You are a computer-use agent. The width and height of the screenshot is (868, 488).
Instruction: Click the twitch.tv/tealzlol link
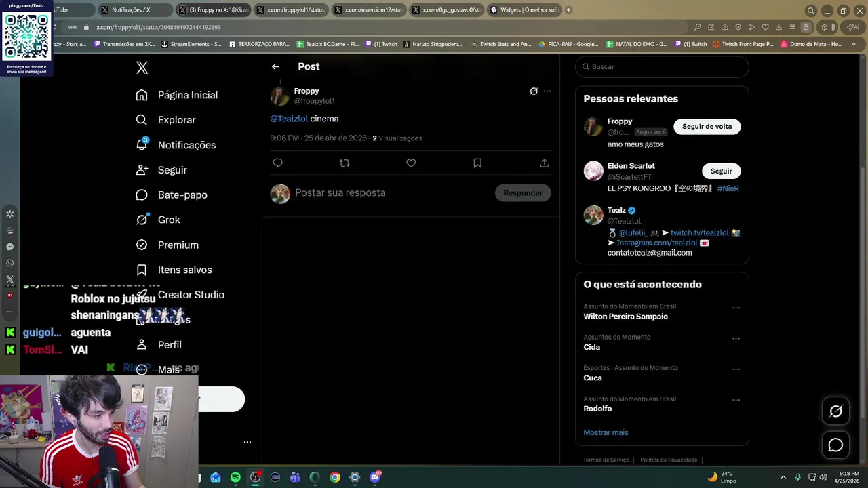[x=699, y=232]
